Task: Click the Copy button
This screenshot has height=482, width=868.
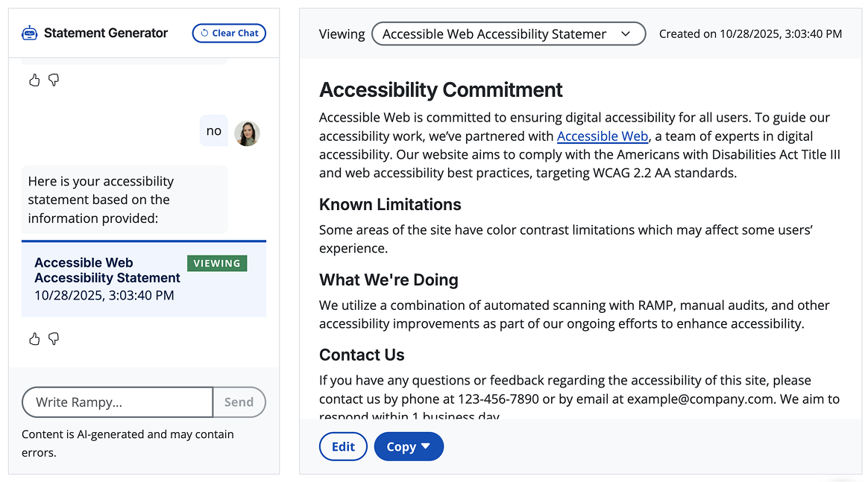Action: [x=403, y=446]
